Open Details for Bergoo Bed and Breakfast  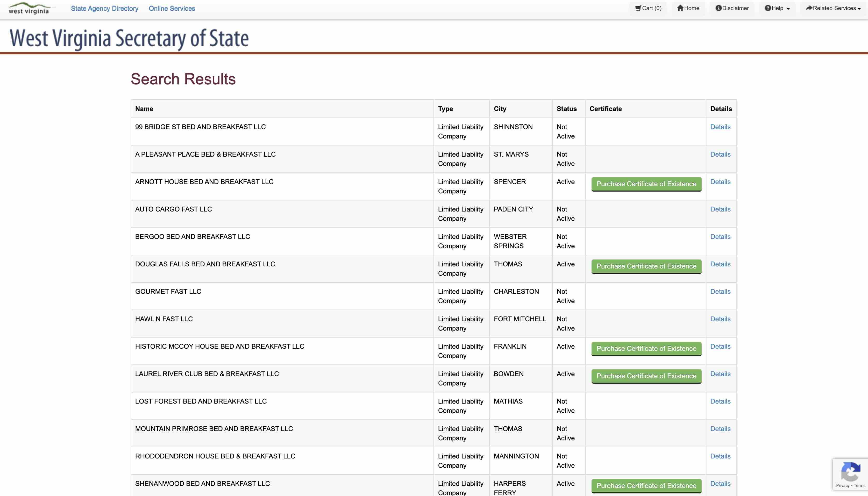pos(720,237)
